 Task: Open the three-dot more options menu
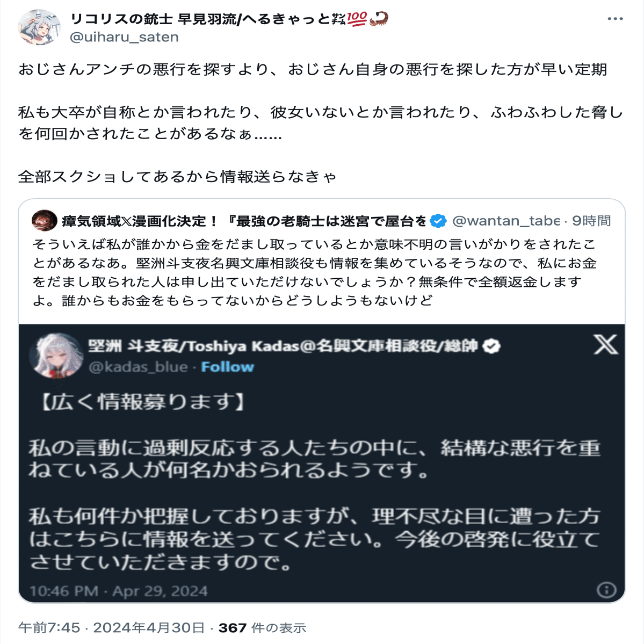pos(615,19)
